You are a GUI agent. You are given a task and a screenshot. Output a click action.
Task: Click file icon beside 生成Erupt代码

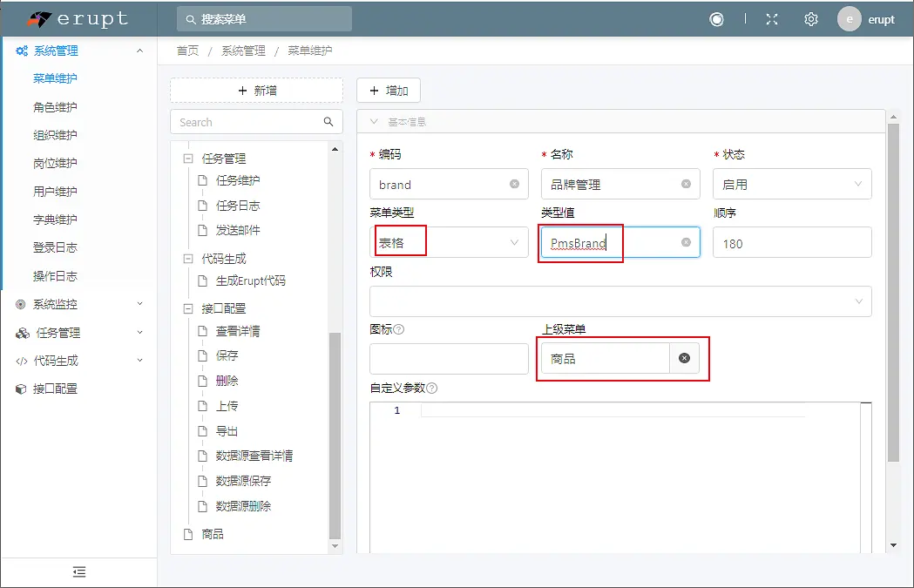pos(202,280)
